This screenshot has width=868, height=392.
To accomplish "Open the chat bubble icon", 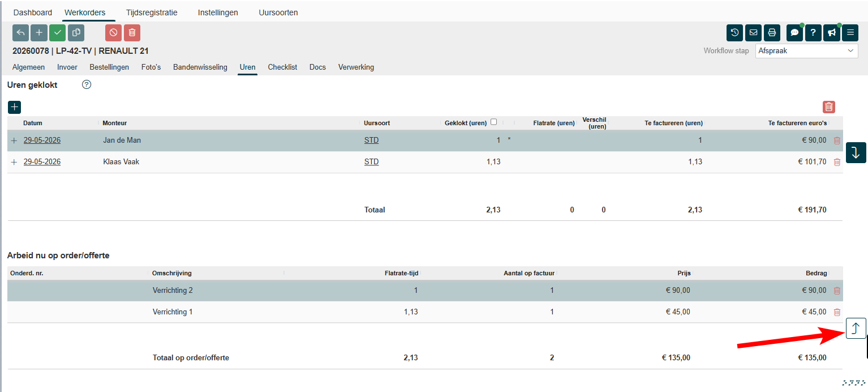I will (794, 33).
